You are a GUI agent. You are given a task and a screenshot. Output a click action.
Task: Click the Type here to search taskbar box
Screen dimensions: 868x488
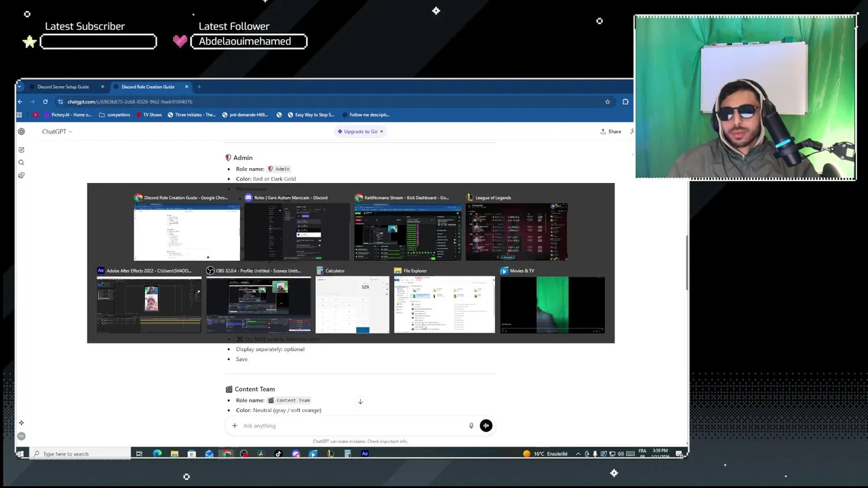80,454
